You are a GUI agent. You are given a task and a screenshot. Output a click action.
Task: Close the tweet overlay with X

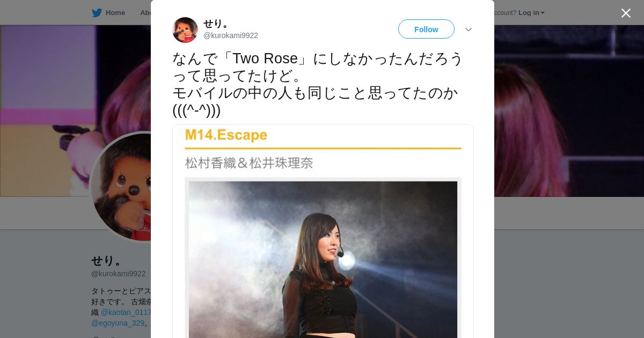point(626,13)
